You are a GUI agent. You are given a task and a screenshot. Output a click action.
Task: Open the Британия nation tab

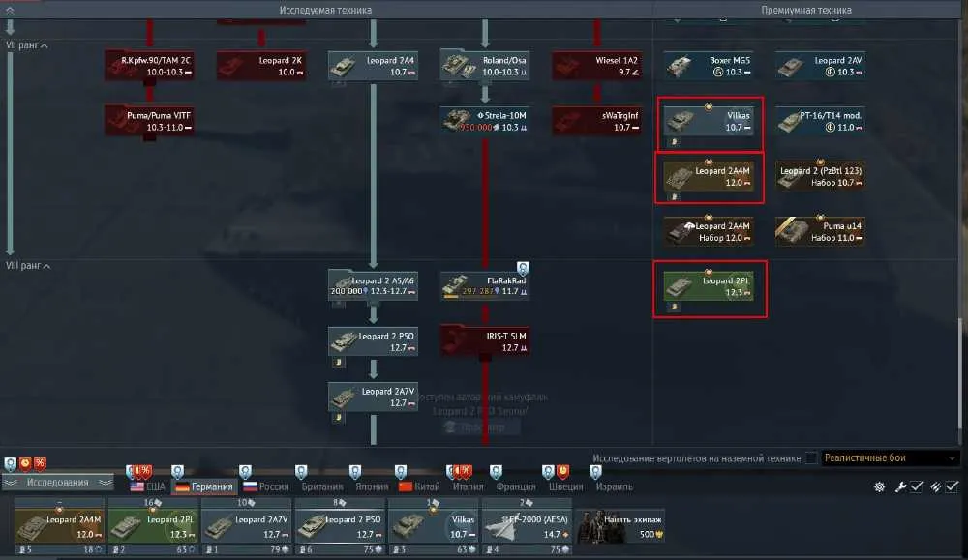click(321, 486)
